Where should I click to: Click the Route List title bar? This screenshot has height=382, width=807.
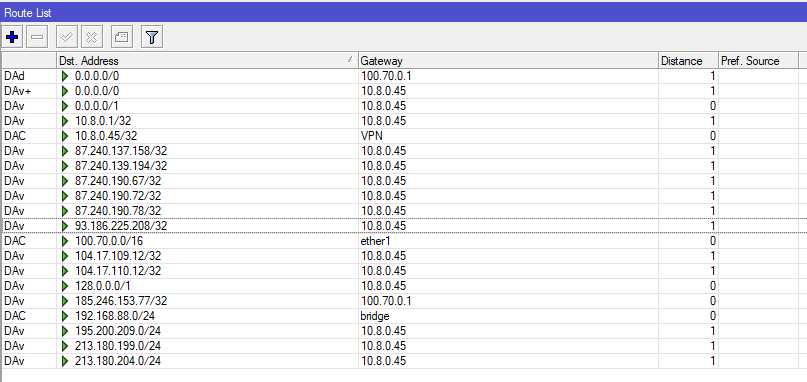[x=404, y=12]
